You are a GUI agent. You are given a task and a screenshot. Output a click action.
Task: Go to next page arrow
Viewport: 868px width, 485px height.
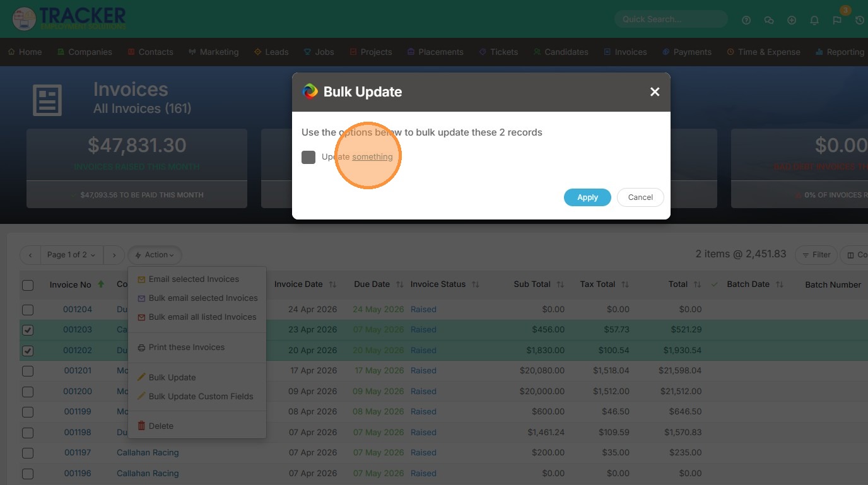[x=114, y=255]
